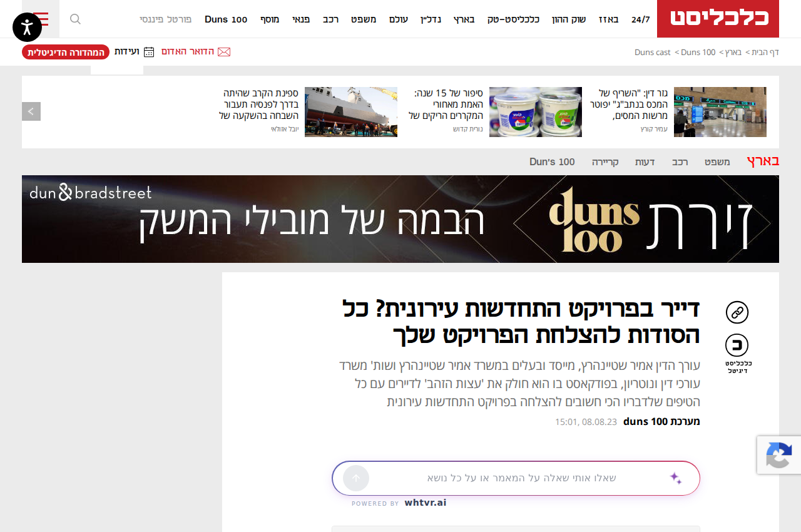Viewport: 801px width, 532px height.
Task: Click the מערכת duns 100 byline
Action: click(661, 422)
